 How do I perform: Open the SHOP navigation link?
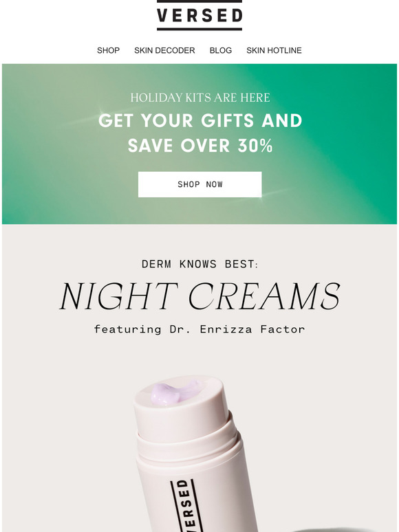pyautogui.click(x=108, y=51)
